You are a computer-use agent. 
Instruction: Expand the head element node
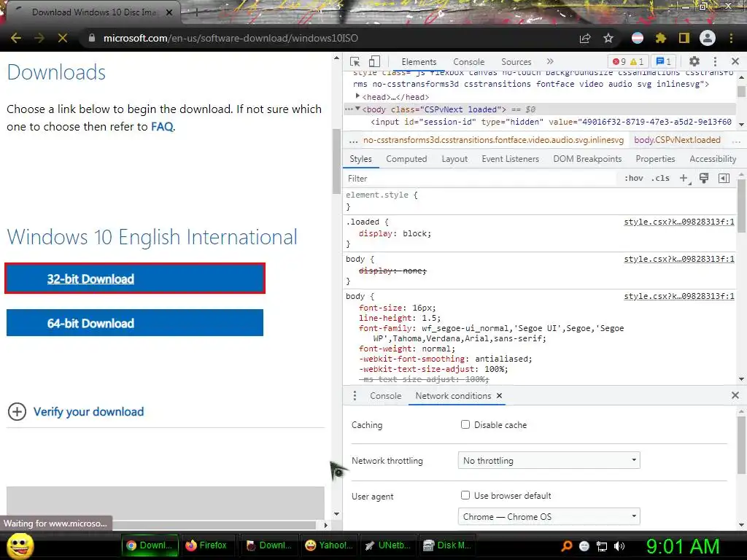357,97
